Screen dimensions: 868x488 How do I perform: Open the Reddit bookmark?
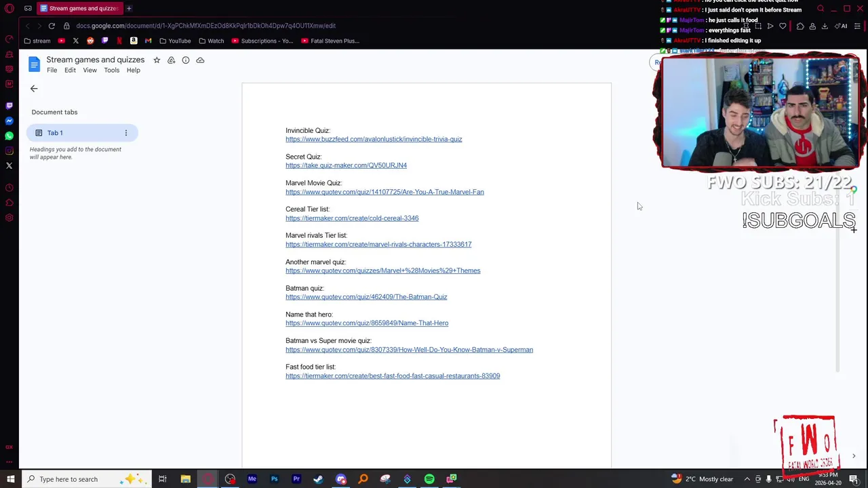pos(90,41)
